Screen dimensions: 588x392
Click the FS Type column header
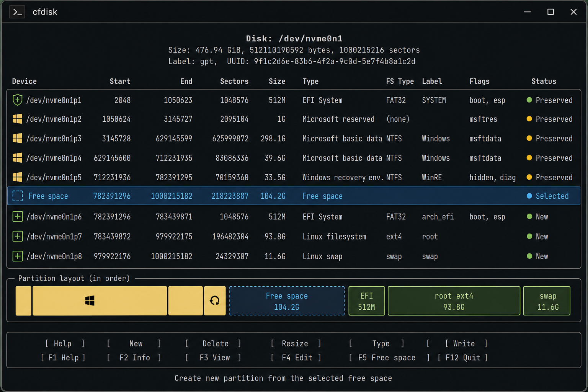[400, 81]
